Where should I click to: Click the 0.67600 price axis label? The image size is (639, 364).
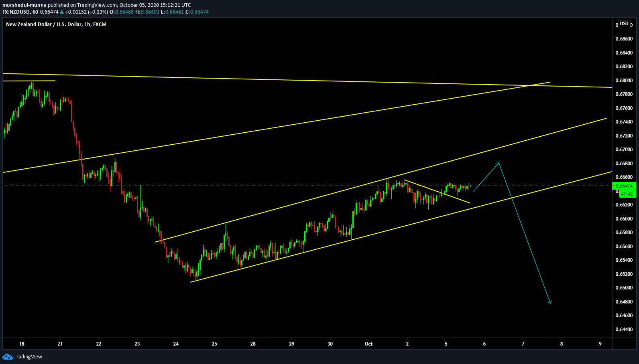tap(624, 108)
